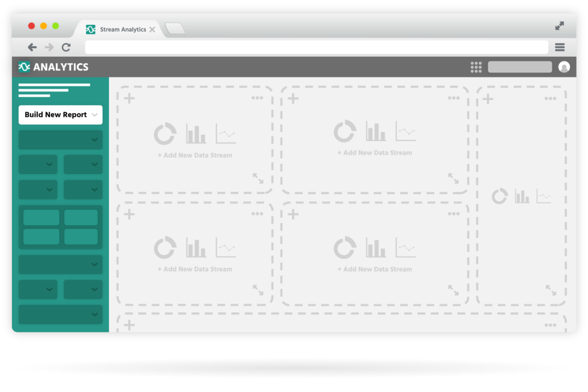Open the ellipsis menu on the bottom-middle card
The height and width of the screenshot is (392, 588).
pyautogui.click(x=454, y=214)
